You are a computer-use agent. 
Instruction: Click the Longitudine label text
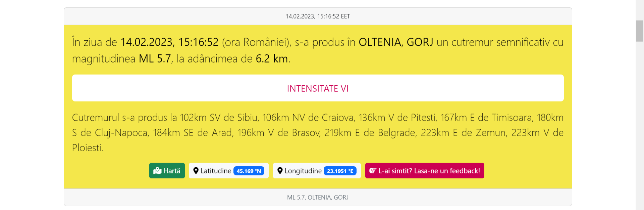point(303,171)
